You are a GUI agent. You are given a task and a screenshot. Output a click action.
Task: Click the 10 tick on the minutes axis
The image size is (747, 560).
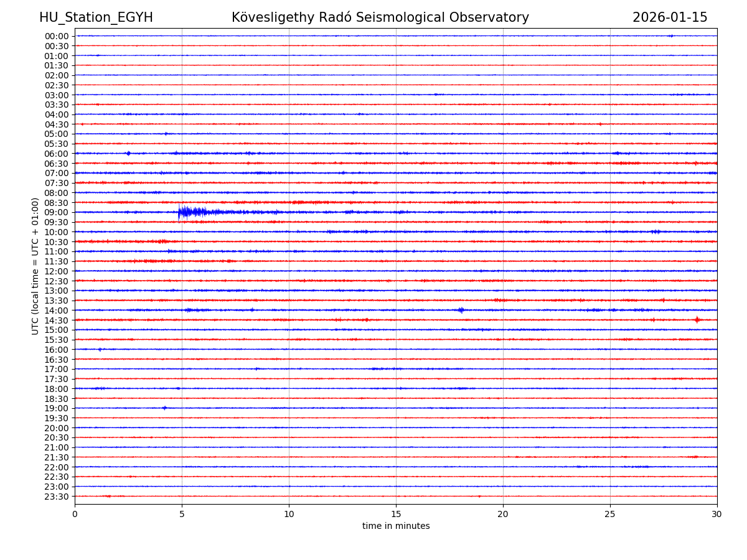pyautogui.click(x=289, y=515)
